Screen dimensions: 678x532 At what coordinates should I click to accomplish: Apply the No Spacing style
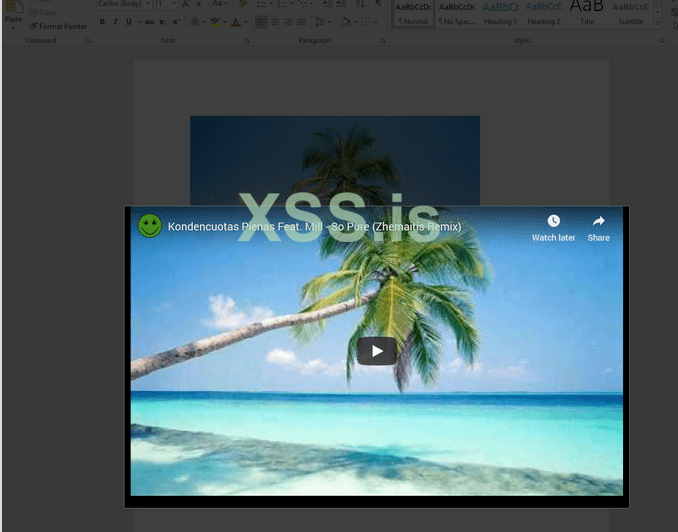457,13
